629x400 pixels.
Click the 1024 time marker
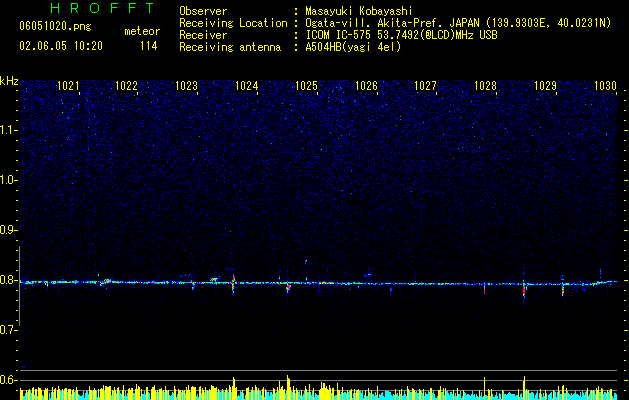(246, 86)
